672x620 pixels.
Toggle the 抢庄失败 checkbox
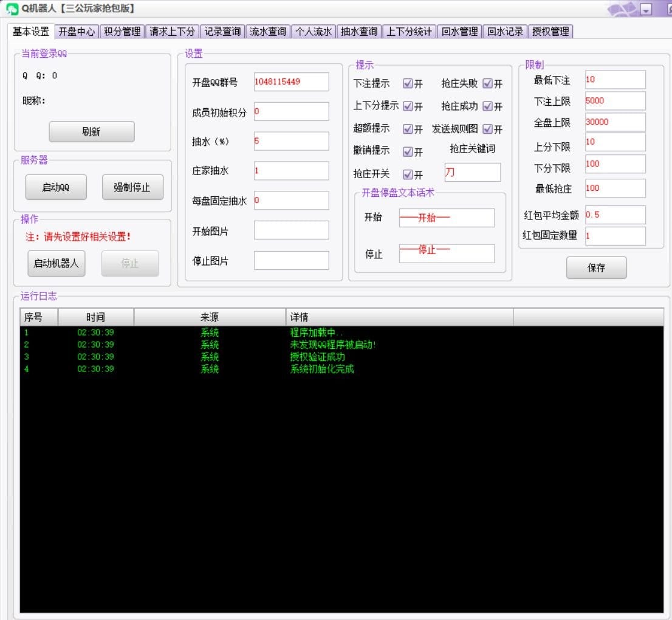point(487,84)
